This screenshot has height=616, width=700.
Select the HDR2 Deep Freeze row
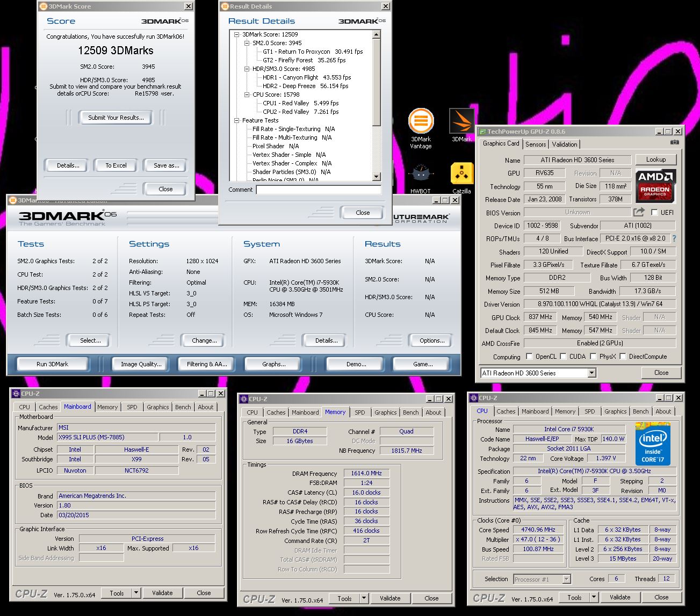click(x=305, y=86)
